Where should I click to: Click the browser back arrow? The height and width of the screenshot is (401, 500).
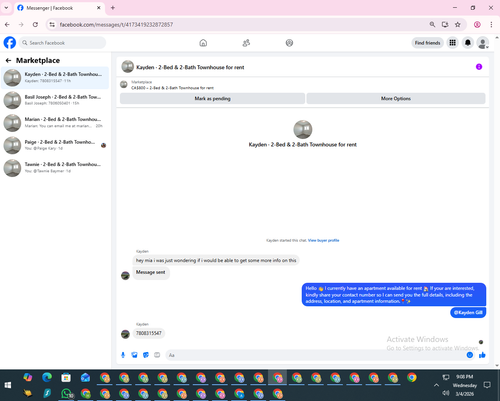(7, 24)
